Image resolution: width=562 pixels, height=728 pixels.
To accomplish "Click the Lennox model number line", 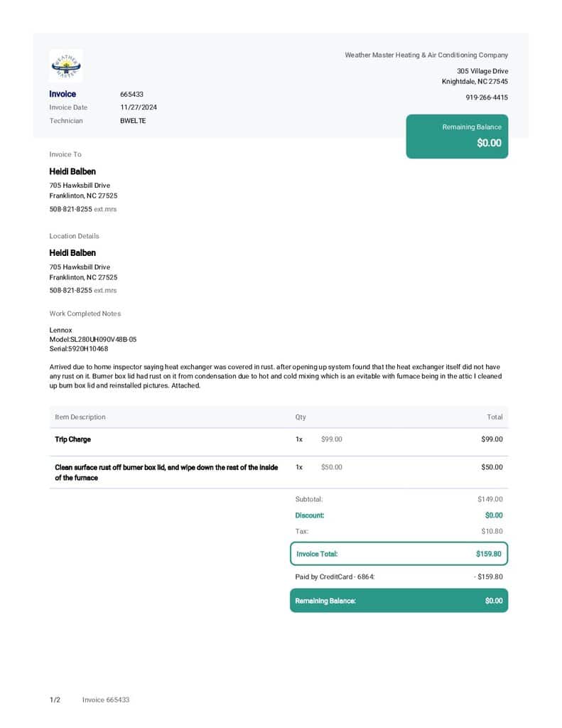I will pyautogui.click(x=92, y=339).
